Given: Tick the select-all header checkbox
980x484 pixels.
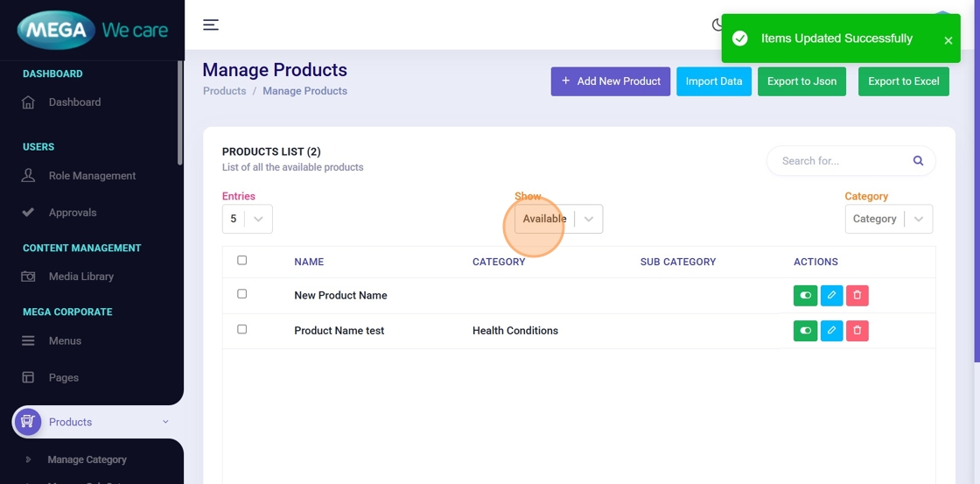Looking at the screenshot, I should 242,260.
